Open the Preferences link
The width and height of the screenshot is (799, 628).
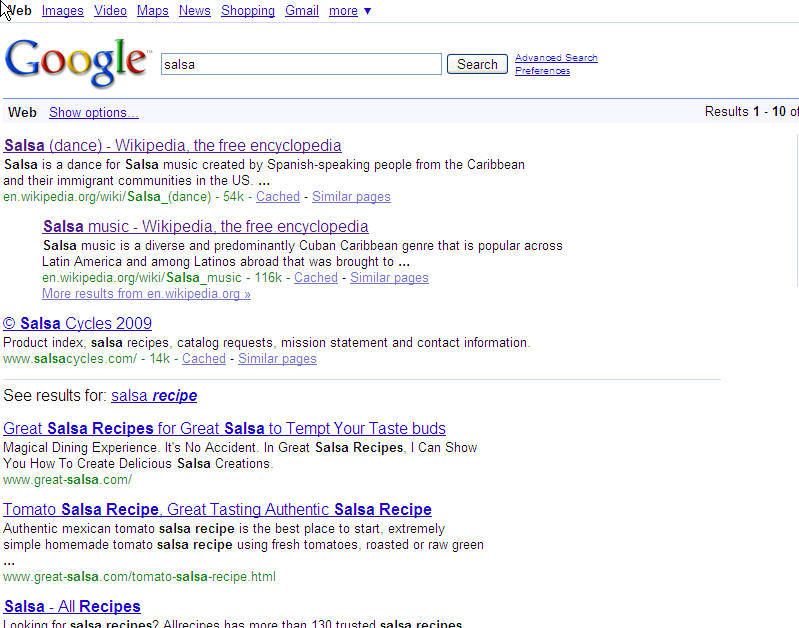(542, 71)
